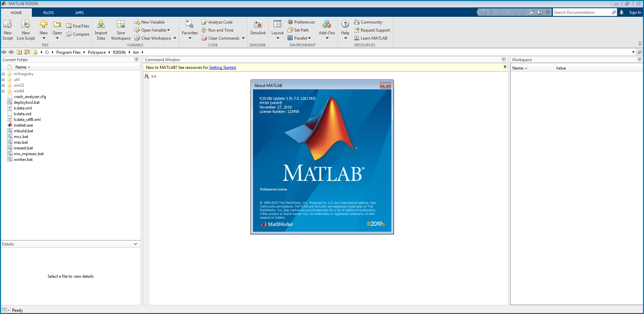Click Run and Time
This screenshot has width=644, height=314.
pos(217,30)
